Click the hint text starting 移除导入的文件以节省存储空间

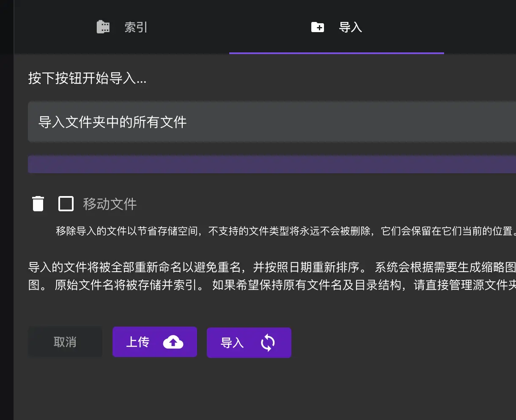point(286,231)
